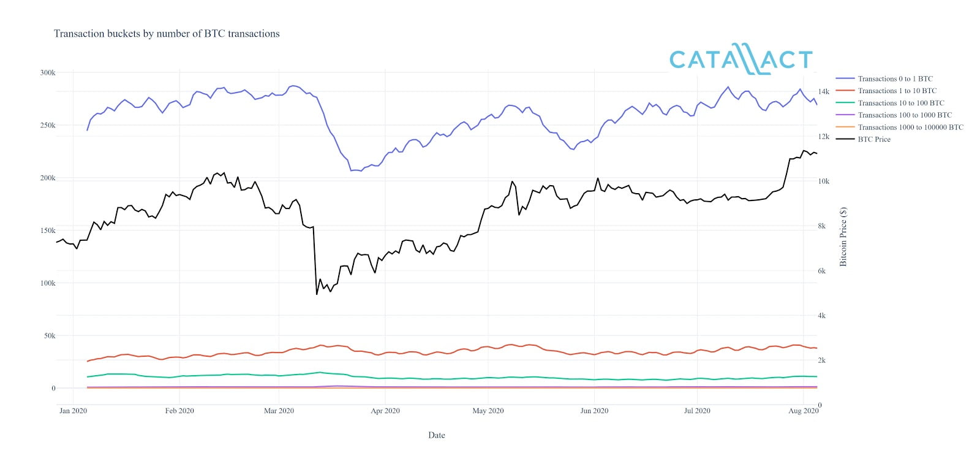Toggle Transactions 10 to 100 BTC legend item

(900, 103)
